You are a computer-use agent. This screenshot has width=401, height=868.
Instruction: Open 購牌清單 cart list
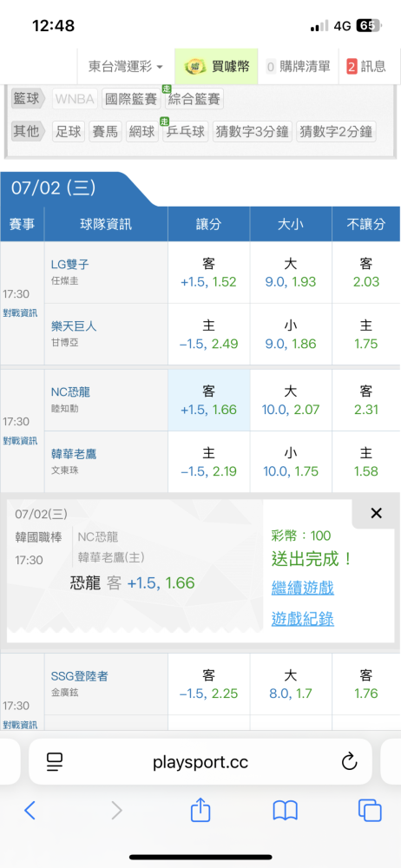click(x=299, y=67)
